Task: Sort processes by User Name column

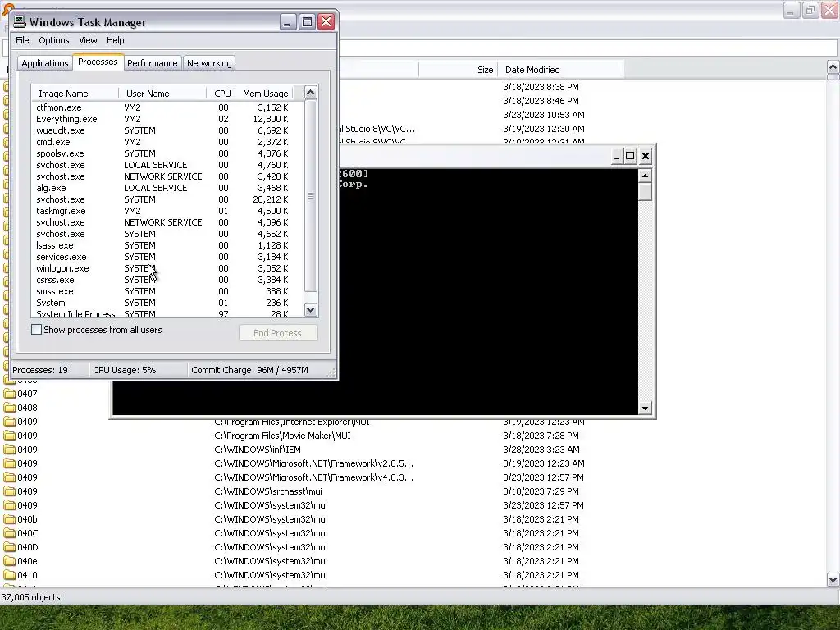Action: click(x=162, y=94)
